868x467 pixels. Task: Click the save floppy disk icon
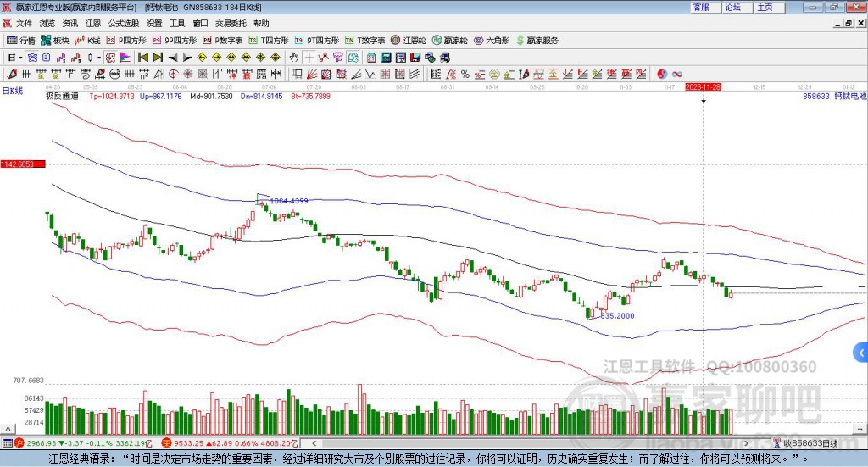[x=415, y=58]
